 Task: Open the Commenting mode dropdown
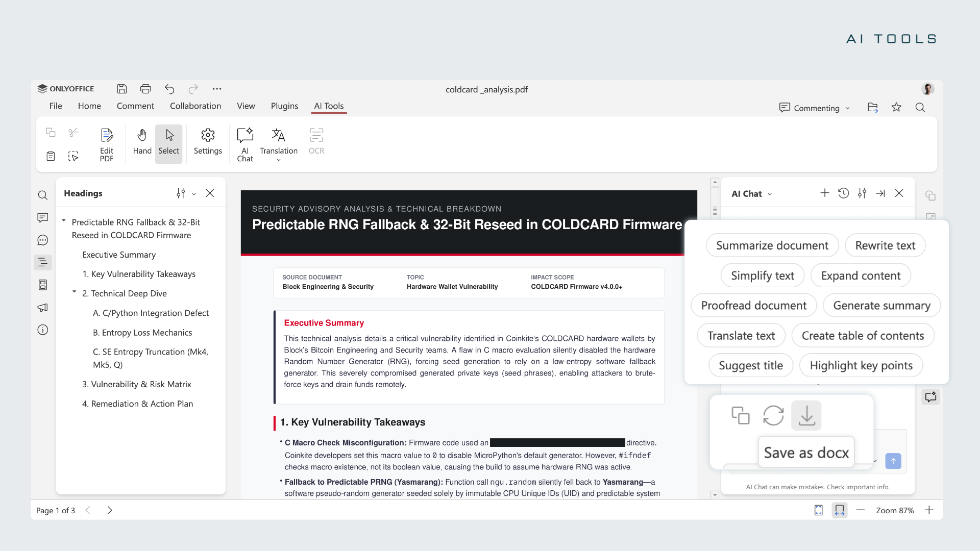[x=815, y=108]
